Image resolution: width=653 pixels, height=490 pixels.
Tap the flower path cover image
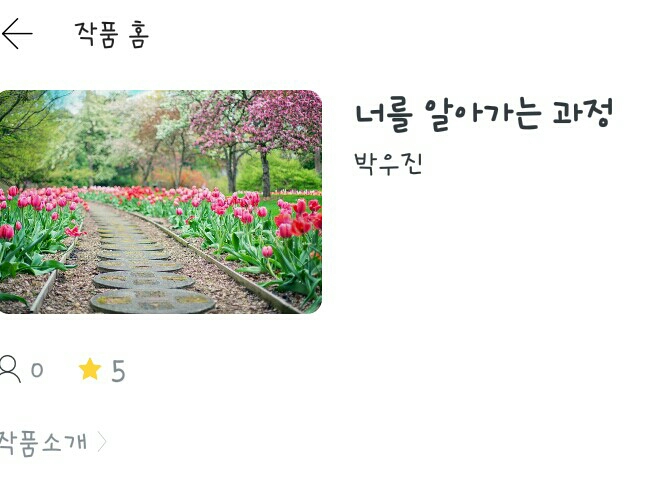coord(161,201)
